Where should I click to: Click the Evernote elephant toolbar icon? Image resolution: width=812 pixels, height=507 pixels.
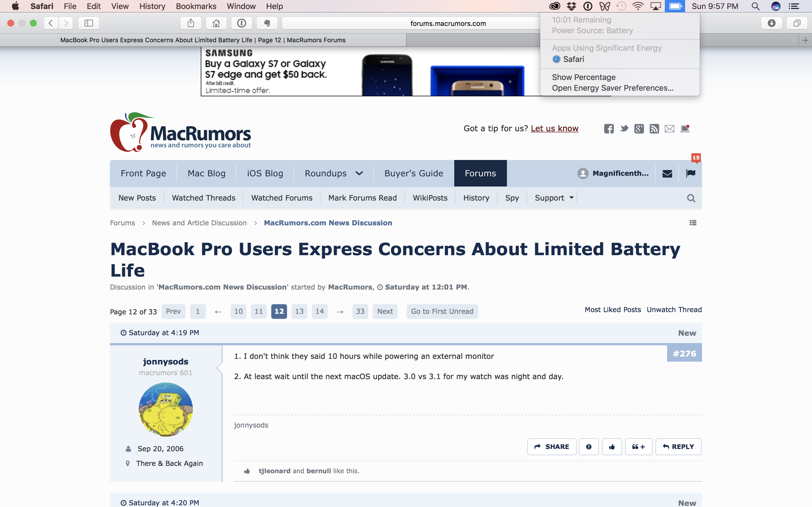point(267,23)
